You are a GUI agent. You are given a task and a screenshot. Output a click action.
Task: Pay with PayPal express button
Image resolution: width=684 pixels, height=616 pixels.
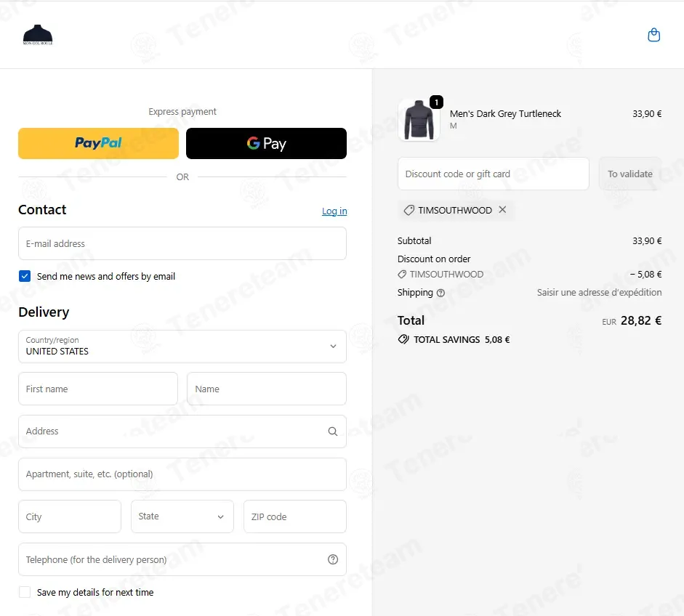(98, 143)
